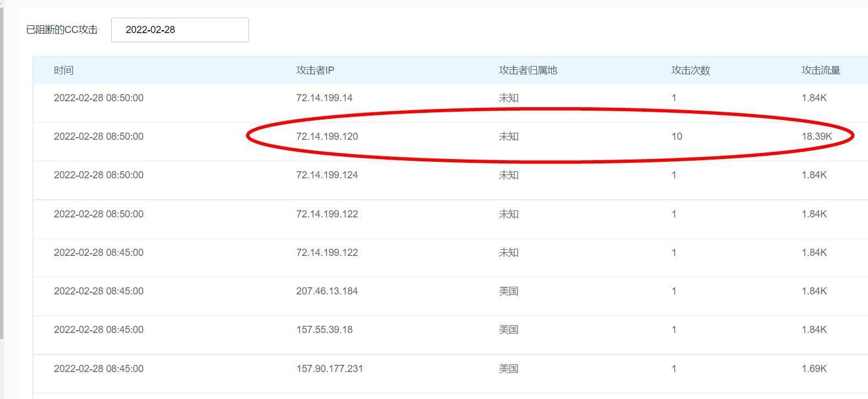Click 未知 location for IP 72.14.199.124
This screenshot has height=399, width=868.
point(509,175)
